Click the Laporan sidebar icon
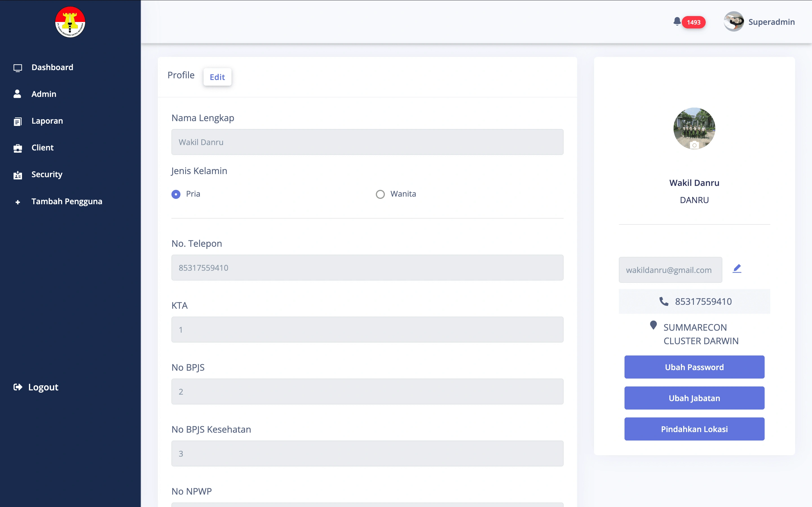The height and width of the screenshot is (507, 812). pyautogui.click(x=17, y=121)
